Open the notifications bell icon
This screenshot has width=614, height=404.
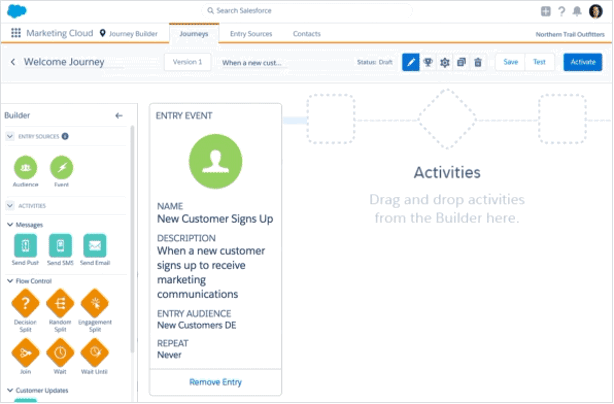click(x=577, y=11)
